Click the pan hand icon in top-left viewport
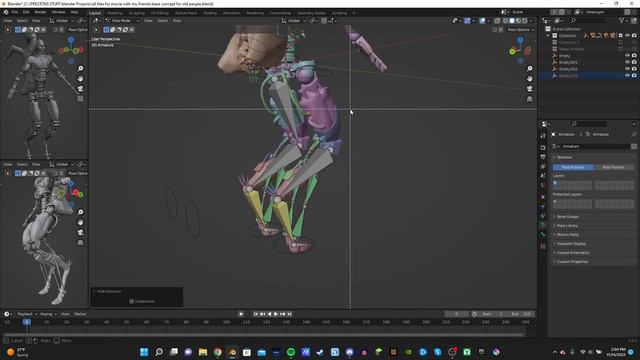 (x=80, y=78)
